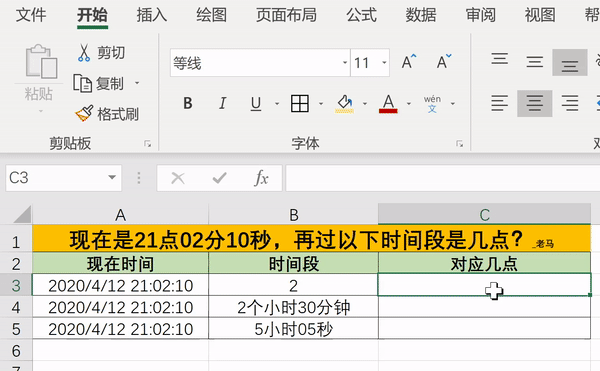Open the 文件 File tab

click(x=31, y=15)
